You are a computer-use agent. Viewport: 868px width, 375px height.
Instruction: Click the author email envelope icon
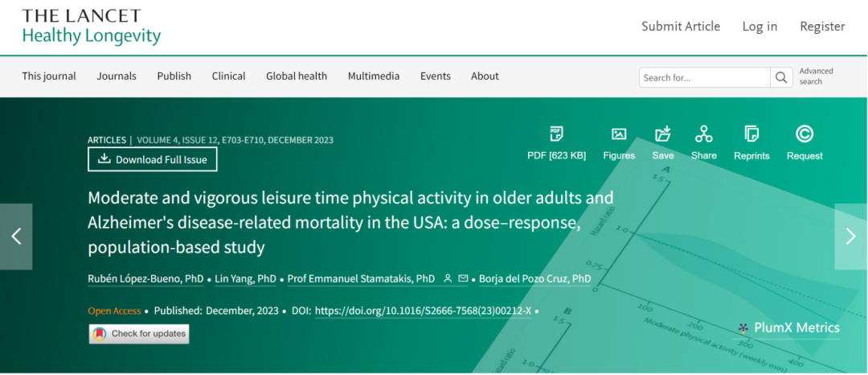pos(463,278)
